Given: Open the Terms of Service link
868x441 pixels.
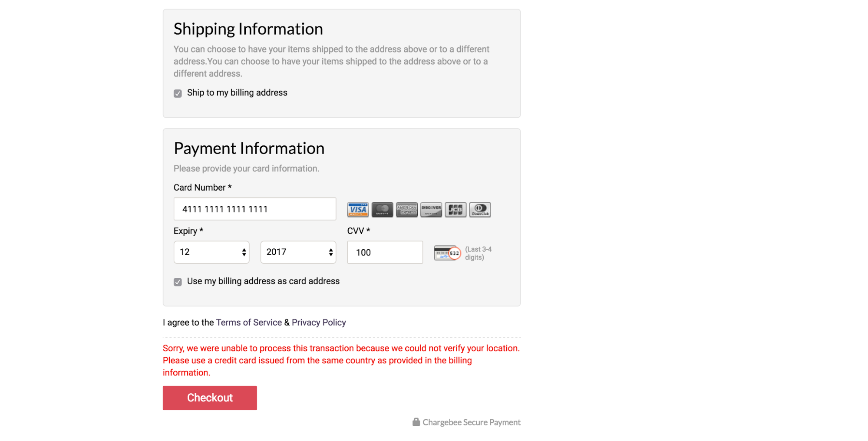Looking at the screenshot, I should point(249,323).
